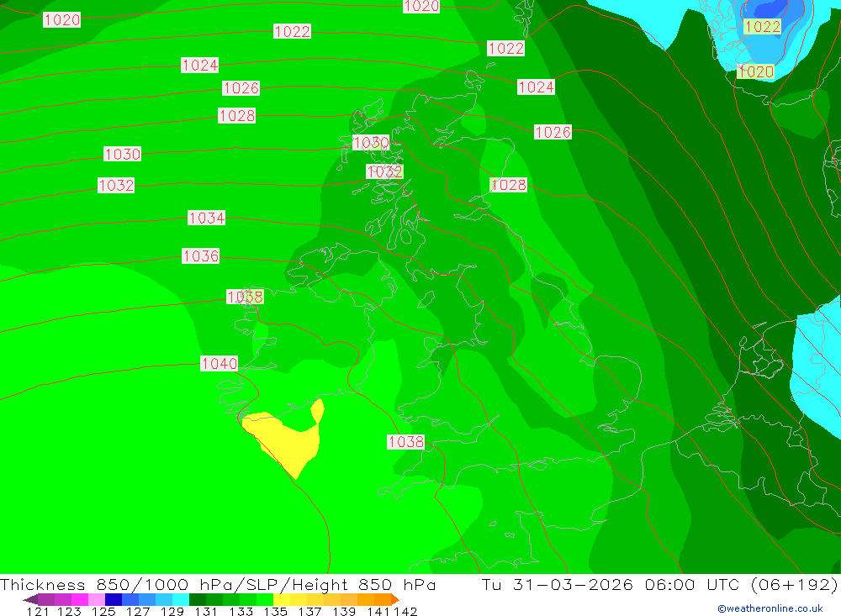The height and width of the screenshot is (616, 841).
Task: Click the 1022 label inside the blue shaded area
Action: point(762,26)
